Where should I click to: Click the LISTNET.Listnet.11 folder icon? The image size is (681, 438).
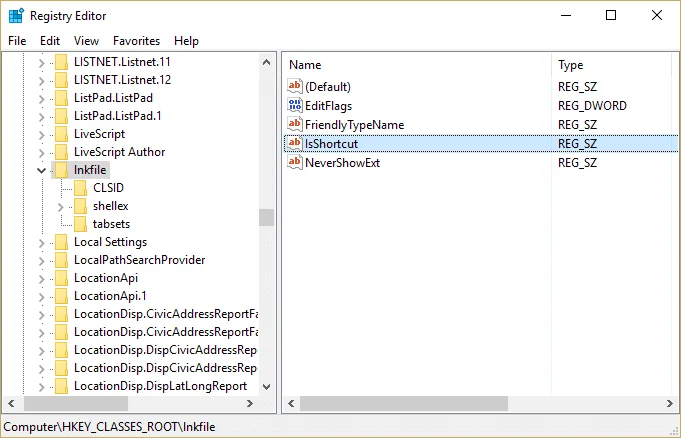click(x=61, y=62)
